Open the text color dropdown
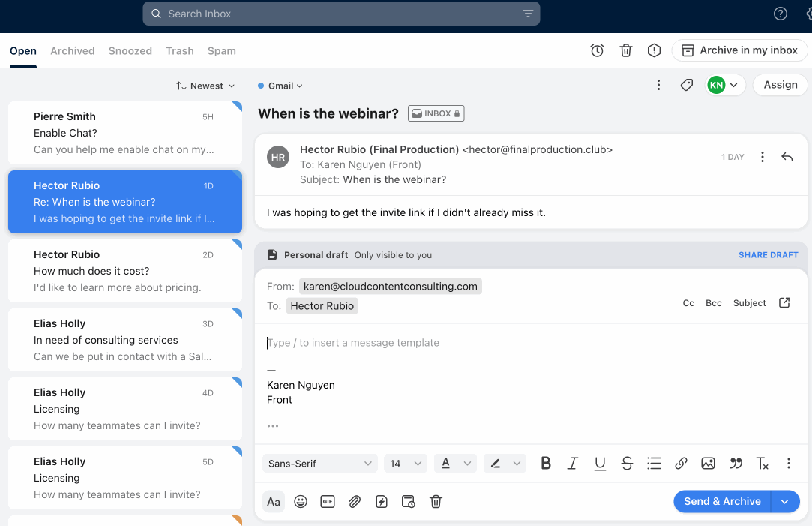The image size is (812, 526). coord(455,463)
